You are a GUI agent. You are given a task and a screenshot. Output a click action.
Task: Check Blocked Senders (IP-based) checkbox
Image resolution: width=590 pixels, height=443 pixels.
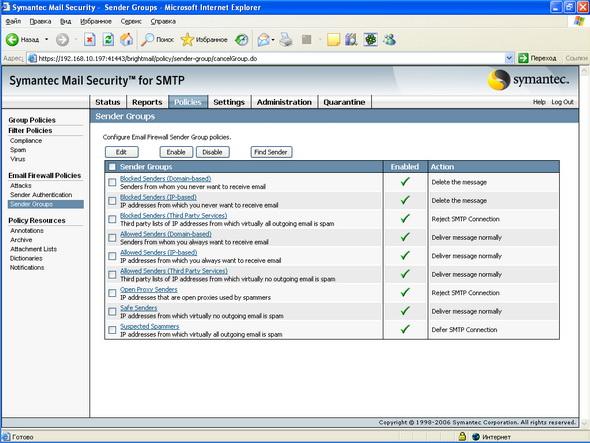pos(112,201)
